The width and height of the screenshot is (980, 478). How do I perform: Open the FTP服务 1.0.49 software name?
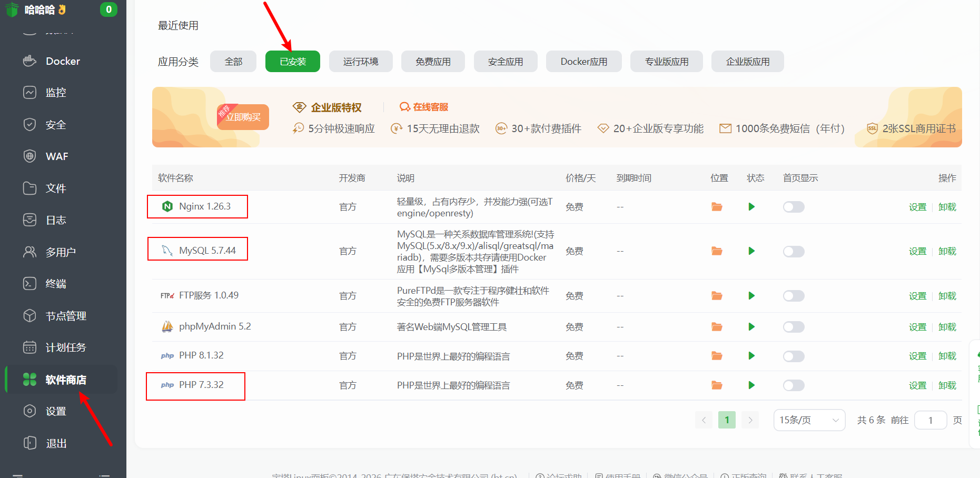[209, 295]
